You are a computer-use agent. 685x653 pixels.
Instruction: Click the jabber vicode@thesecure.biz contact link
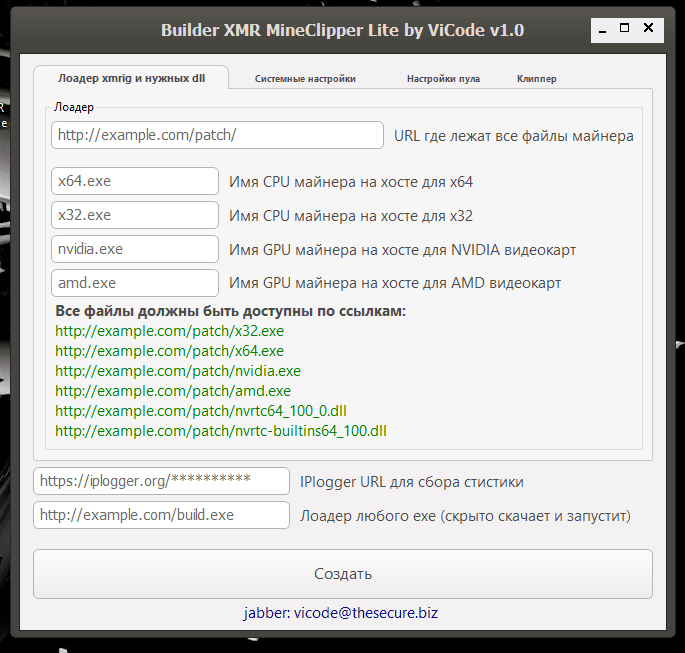(x=341, y=613)
